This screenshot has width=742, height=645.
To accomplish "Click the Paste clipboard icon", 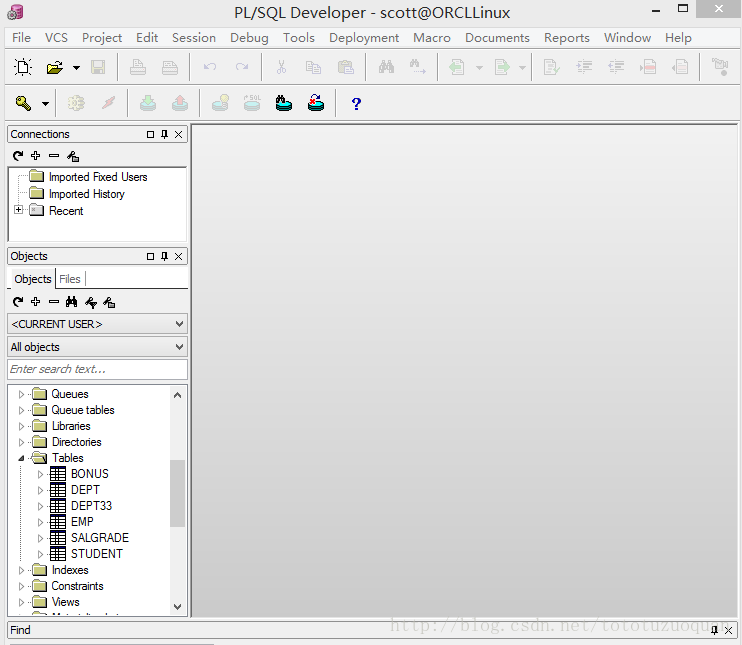I will click(345, 68).
